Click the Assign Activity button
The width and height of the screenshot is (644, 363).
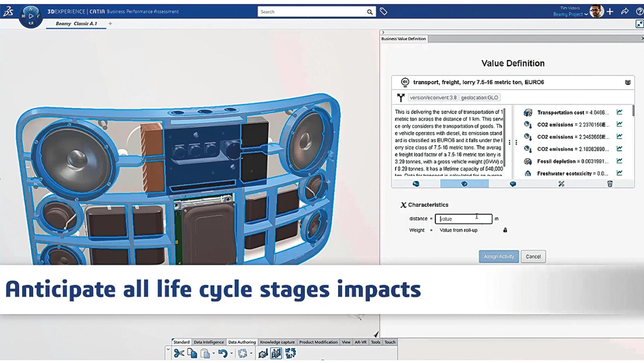click(499, 257)
